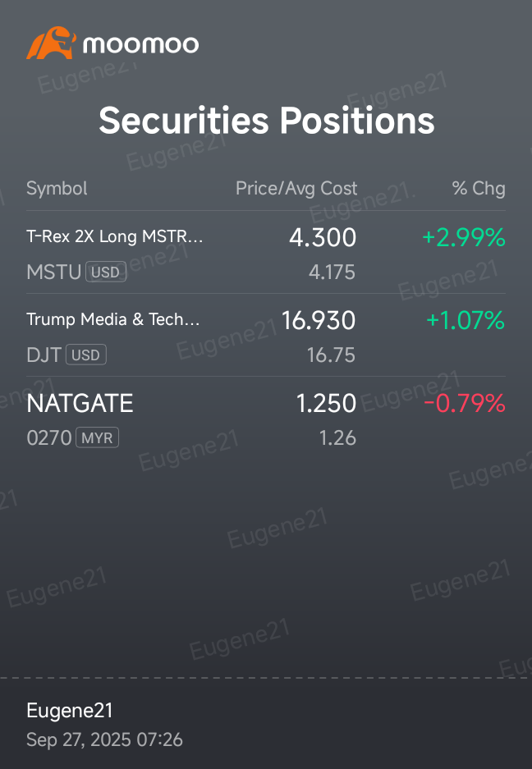This screenshot has height=769, width=532.
Task: Click the USD badge beside DJT
Action: pyautogui.click(x=86, y=355)
